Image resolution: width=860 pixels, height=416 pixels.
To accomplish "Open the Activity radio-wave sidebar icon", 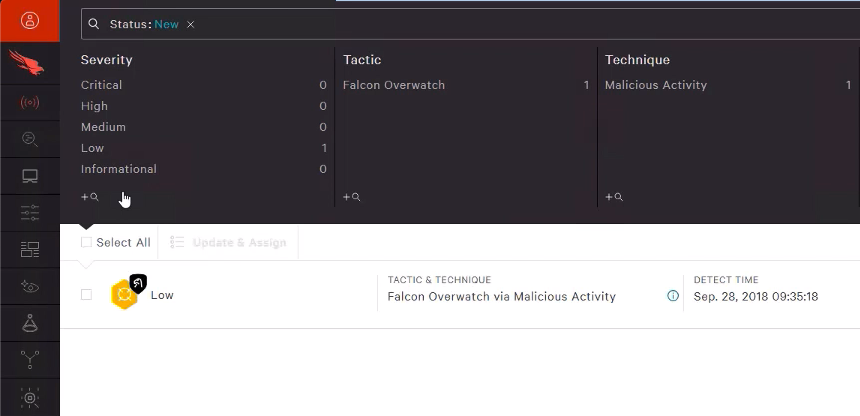I will coord(30,103).
